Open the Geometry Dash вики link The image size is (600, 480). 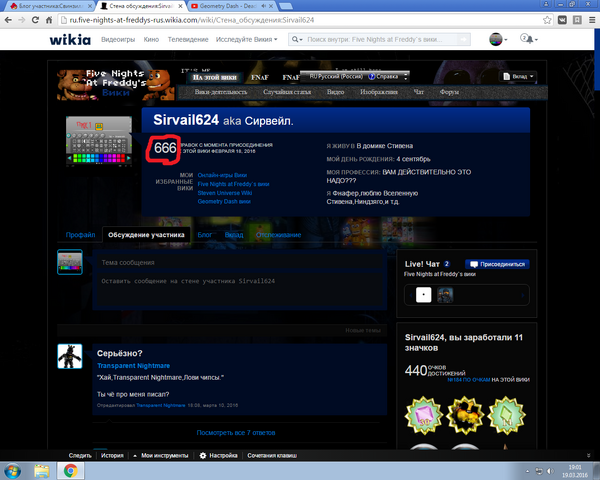coord(224,201)
